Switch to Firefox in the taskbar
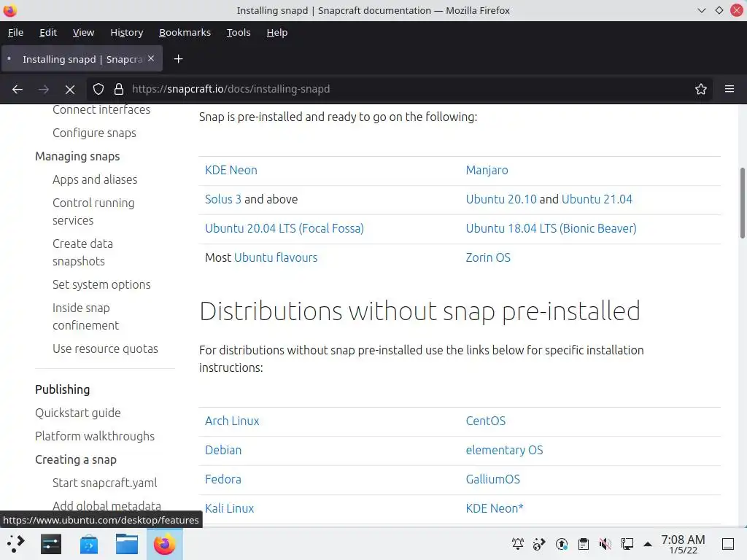This screenshot has width=747, height=560. pyautogui.click(x=164, y=544)
